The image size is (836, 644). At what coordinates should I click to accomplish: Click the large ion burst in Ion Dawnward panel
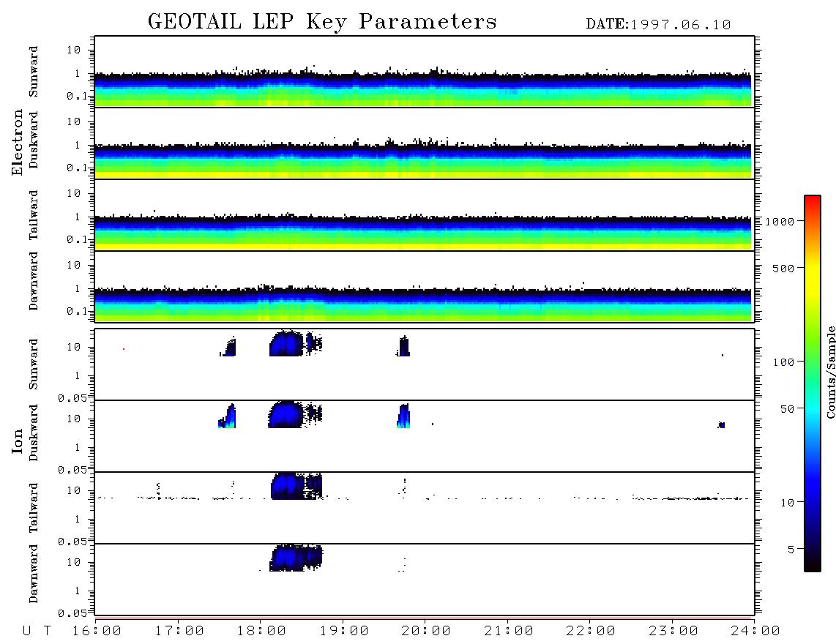click(296, 558)
